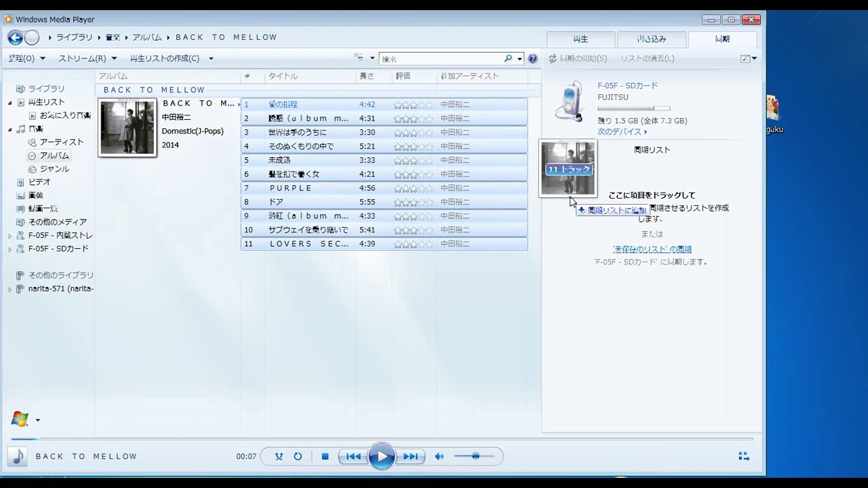This screenshot has height=488, width=868.
Task: Click the Back navigation arrow
Action: 15,38
